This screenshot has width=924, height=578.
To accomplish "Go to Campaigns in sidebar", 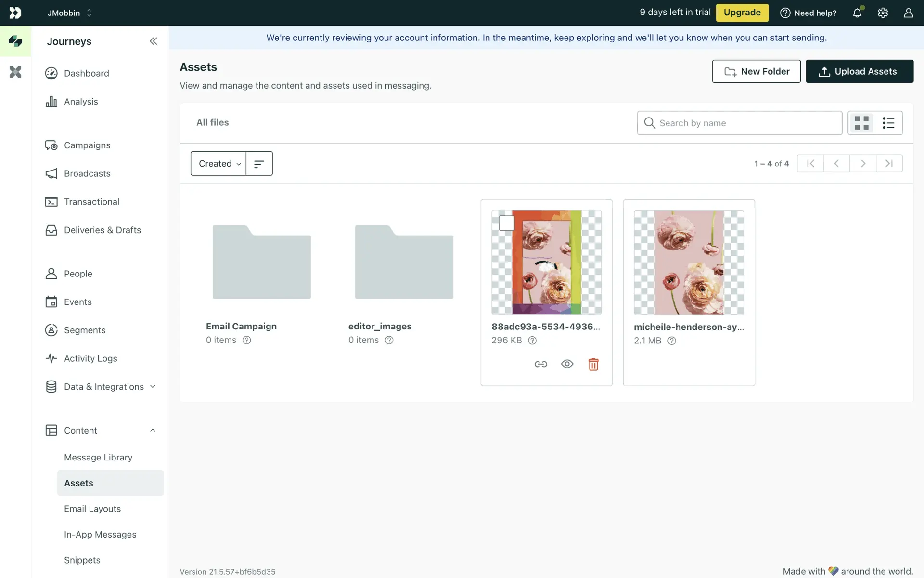I will tap(87, 145).
